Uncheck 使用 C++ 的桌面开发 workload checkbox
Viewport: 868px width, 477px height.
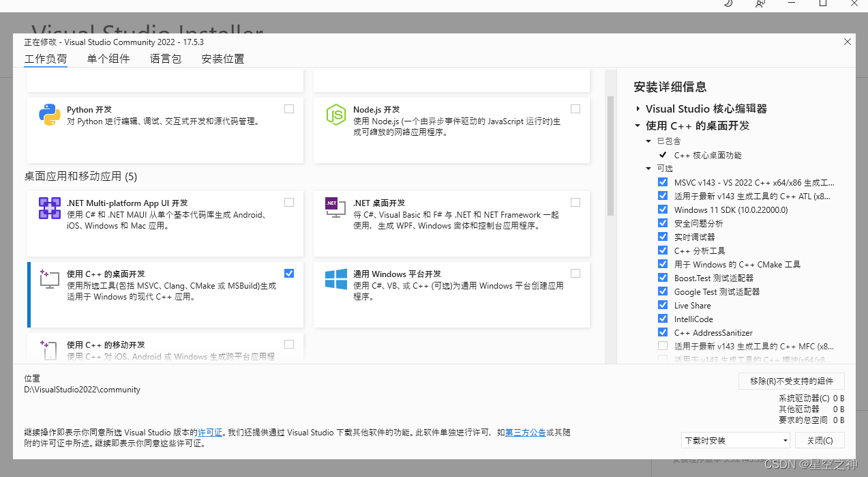[x=289, y=273]
